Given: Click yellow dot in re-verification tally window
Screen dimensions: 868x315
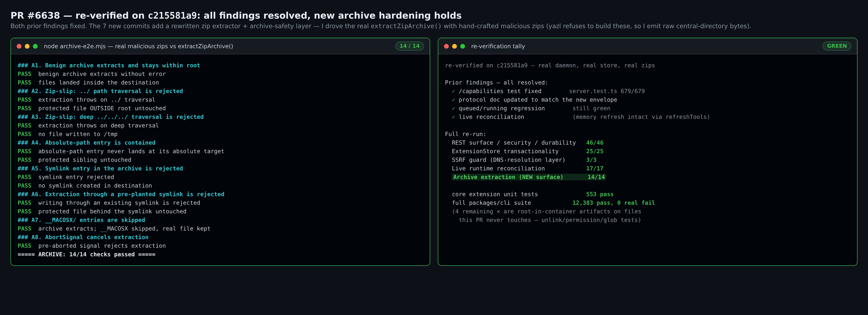Looking at the screenshot, I should tap(455, 46).
